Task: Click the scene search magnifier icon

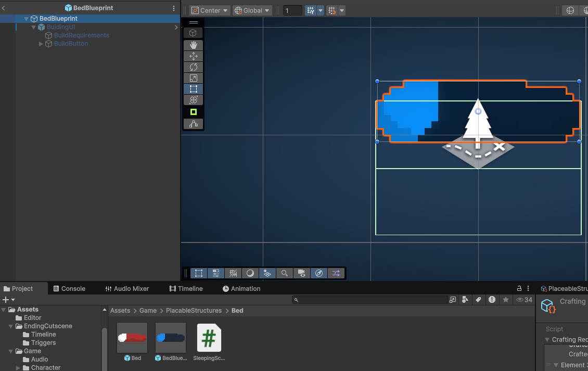Action: tap(284, 273)
